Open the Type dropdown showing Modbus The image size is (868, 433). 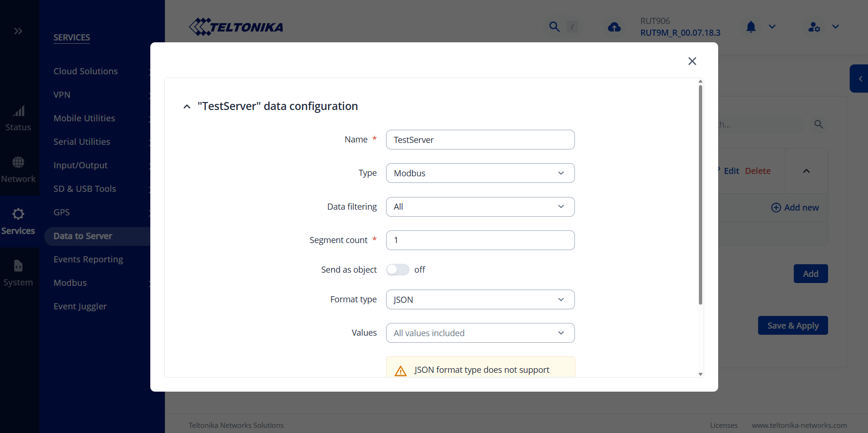click(480, 173)
